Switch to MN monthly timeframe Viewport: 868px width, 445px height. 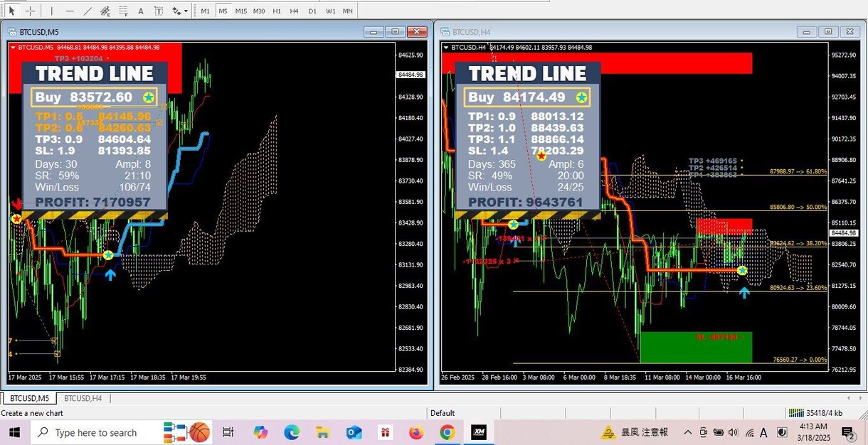tap(347, 11)
